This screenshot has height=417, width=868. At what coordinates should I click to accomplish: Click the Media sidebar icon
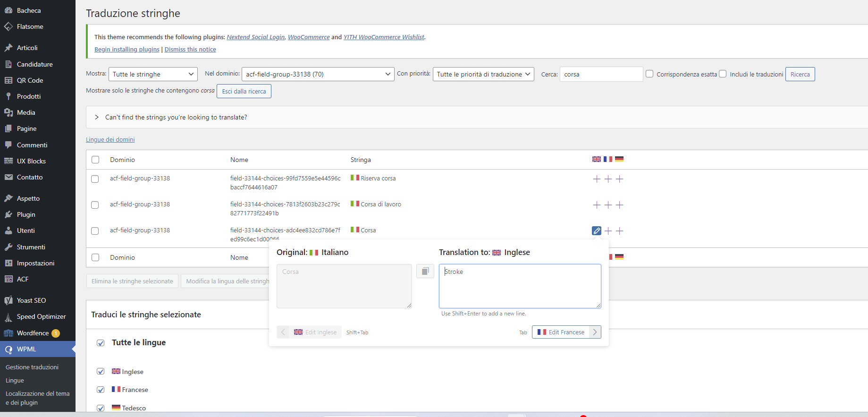[8, 112]
